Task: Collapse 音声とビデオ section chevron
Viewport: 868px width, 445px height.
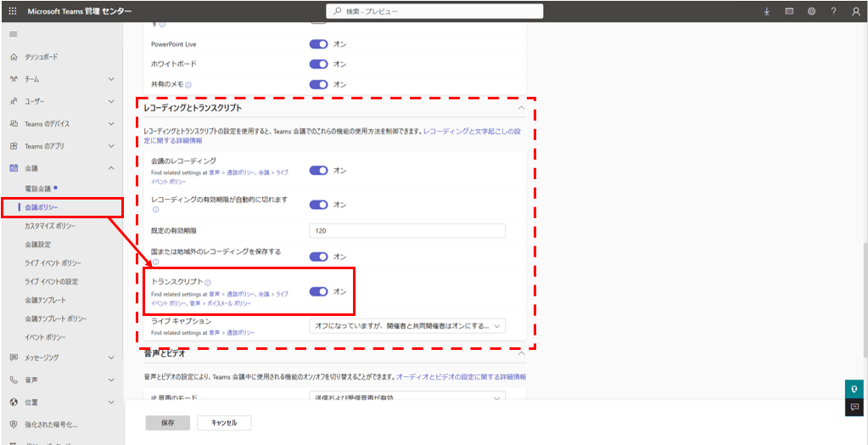Action: (521, 353)
